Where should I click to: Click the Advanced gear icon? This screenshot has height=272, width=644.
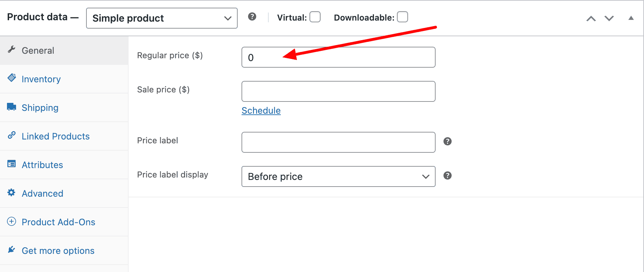pos(11,192)
